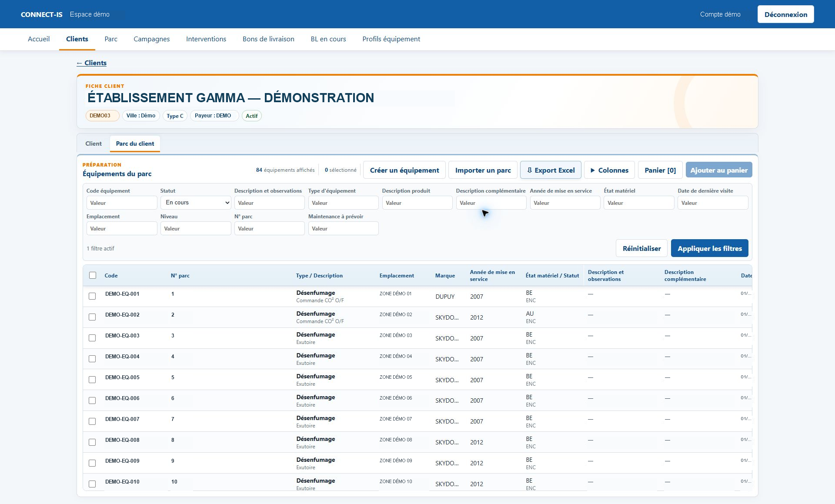Viewport: 835px width, 504px height.
Task: Toggle the select-all checkbox in table header
Action: tap(93, 275)
